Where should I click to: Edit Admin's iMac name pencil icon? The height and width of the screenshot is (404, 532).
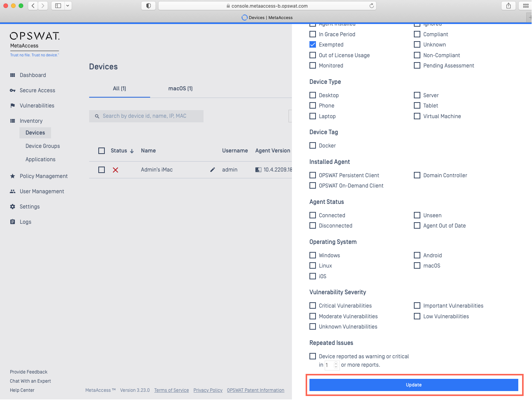tap(213, 170)
